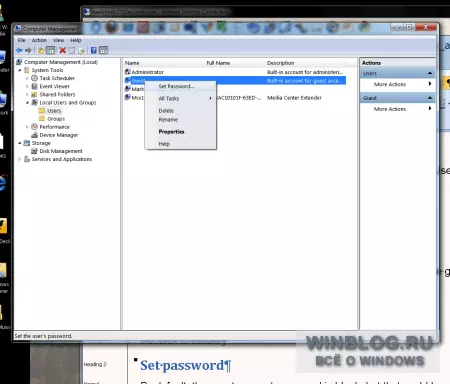Click the Mark user account icon
Image resolution: width=450 pixels, height=384 pixels.
tap(127, 89)
